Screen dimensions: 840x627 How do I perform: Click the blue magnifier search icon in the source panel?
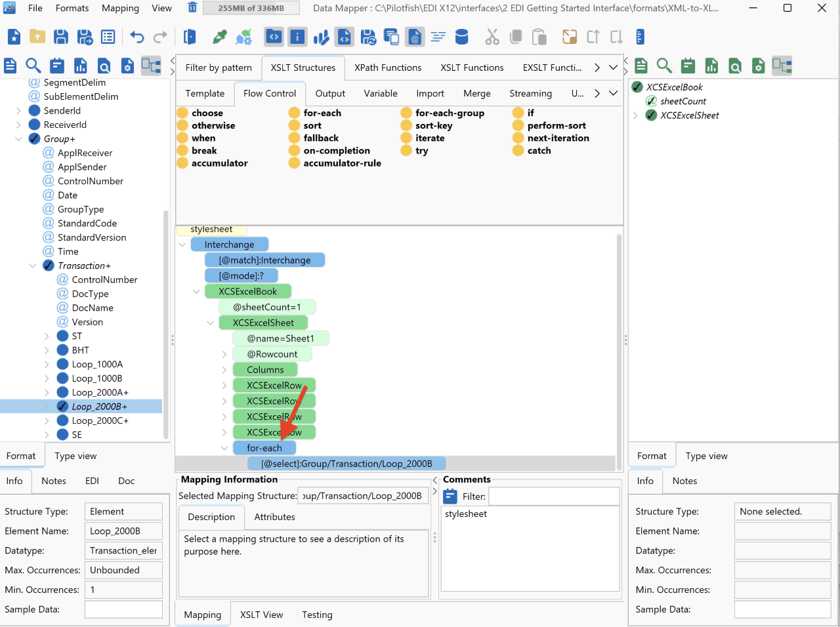click(33, 66)
